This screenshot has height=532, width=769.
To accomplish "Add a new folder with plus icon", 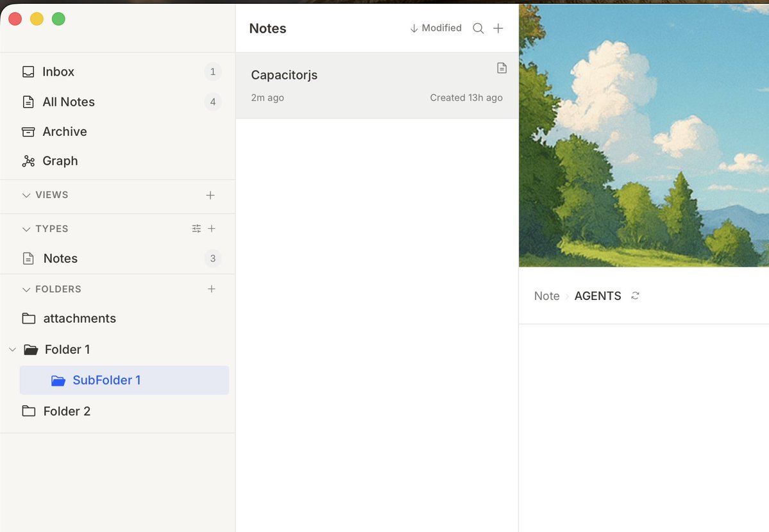I will click(212, 289).
